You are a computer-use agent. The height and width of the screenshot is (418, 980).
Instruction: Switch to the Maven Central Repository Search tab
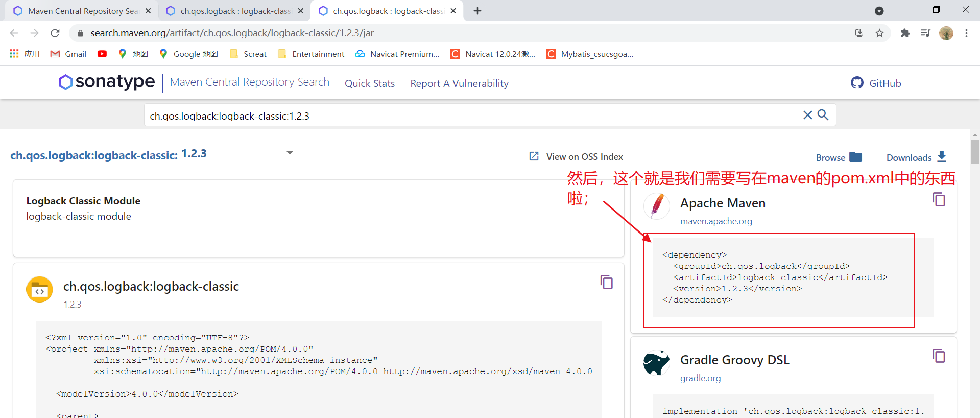tap(82, 11)
